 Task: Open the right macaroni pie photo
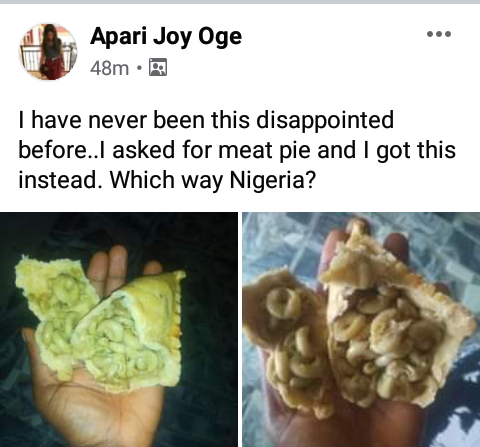(x=361, y=329)
